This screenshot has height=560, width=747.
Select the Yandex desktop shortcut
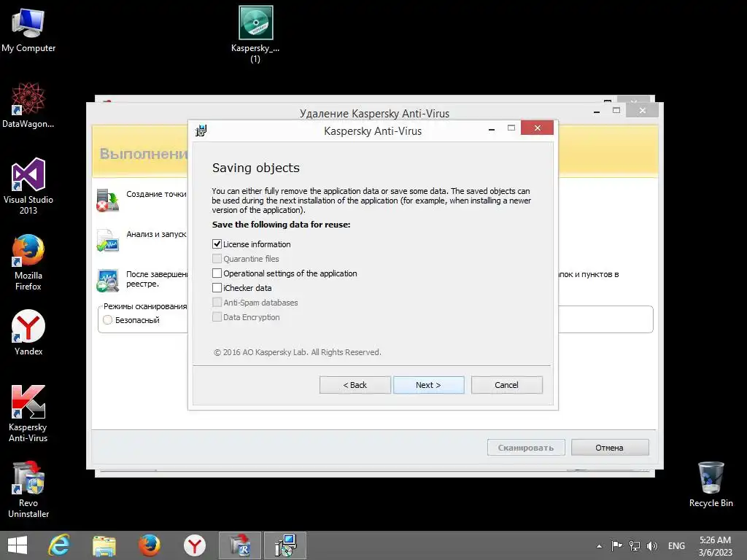point(28,332)
